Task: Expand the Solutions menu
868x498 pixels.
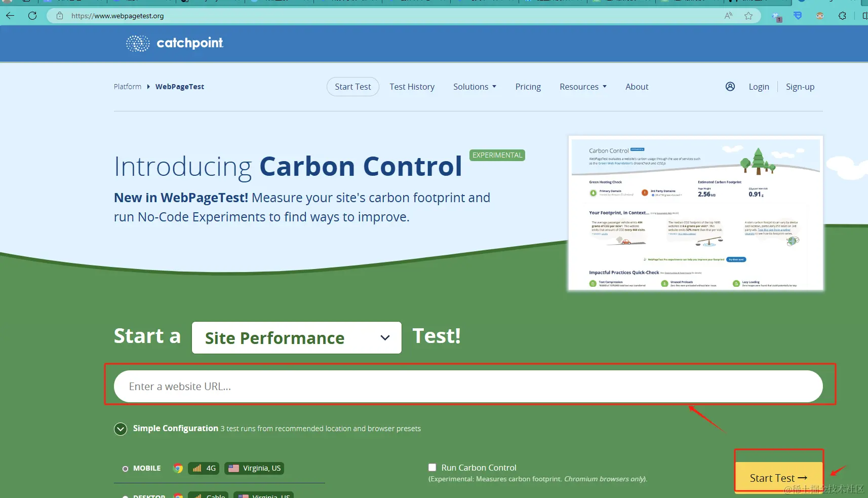Action: point(475,87)
